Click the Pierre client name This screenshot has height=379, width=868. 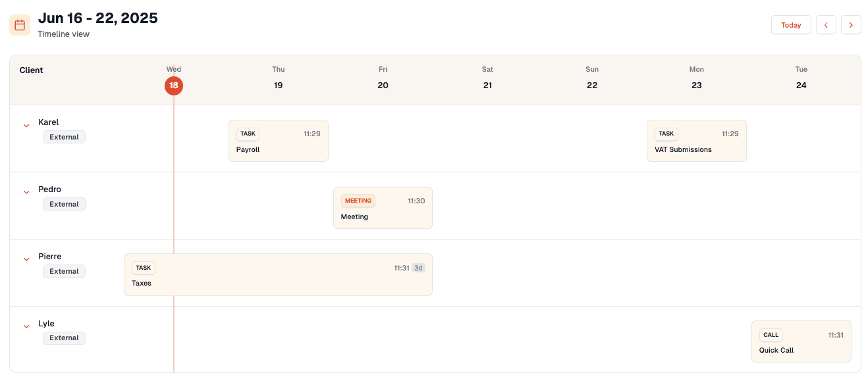(x=50, y=257)
